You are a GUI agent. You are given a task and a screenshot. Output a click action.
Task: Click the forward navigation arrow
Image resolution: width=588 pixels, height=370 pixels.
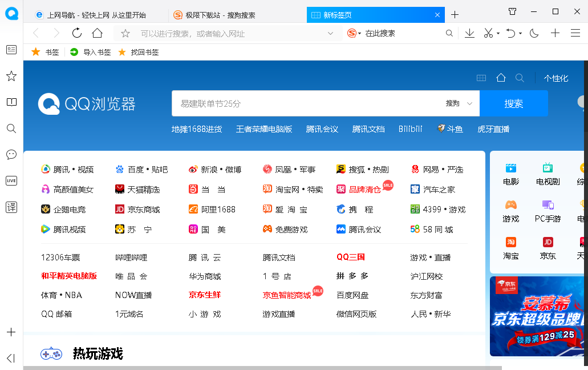click(56, 33)
